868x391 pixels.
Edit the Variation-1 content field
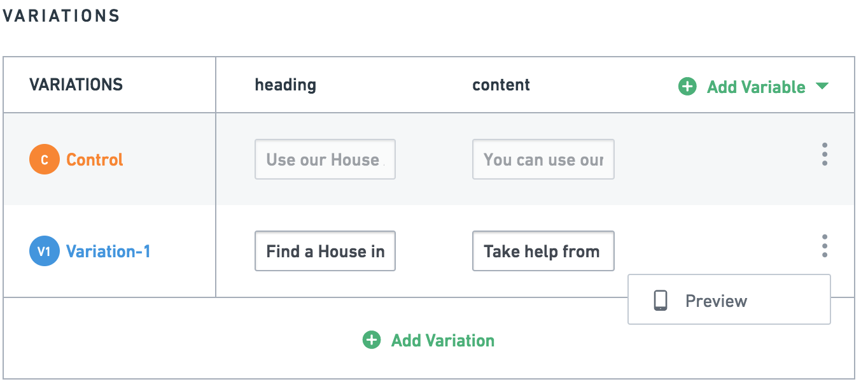click(x=543, y=251)
